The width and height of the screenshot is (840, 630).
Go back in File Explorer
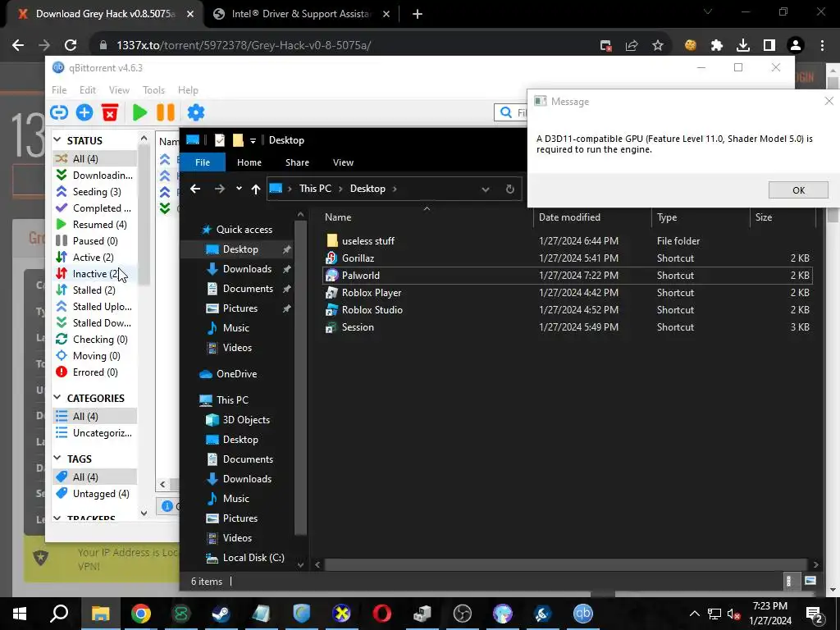[195, 189]
